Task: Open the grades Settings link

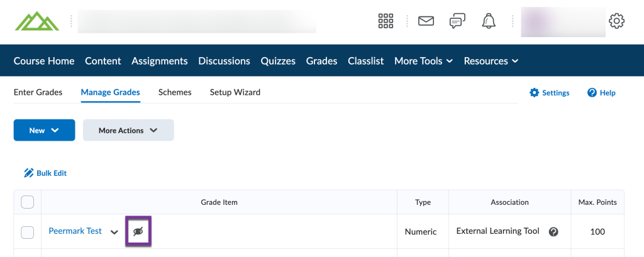Action: [x=550, y=92]
